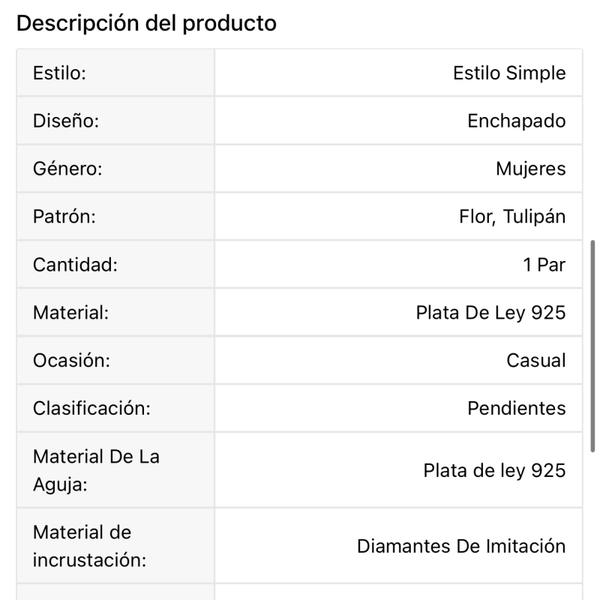Select the "Diamantes De Imitación" value

click(x=461, y=546)
